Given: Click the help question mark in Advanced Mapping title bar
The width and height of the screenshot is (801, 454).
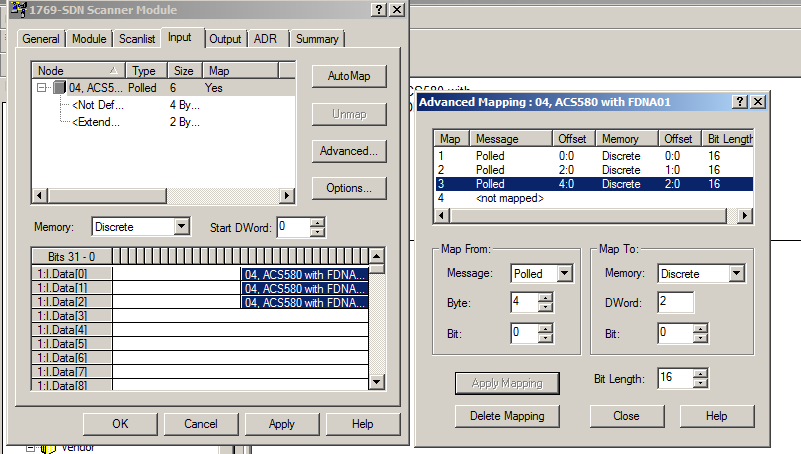Looking at the screenshot, I should click(740, 102).
